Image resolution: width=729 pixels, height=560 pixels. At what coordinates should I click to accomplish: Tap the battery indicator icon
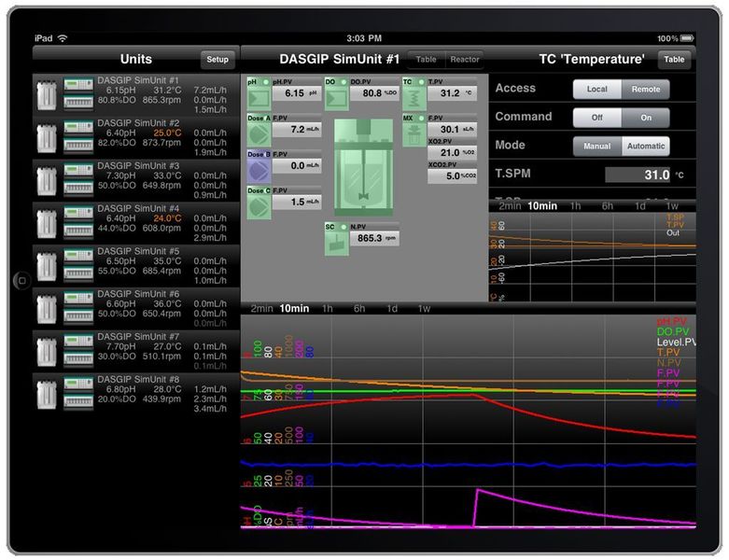(688, 38)
